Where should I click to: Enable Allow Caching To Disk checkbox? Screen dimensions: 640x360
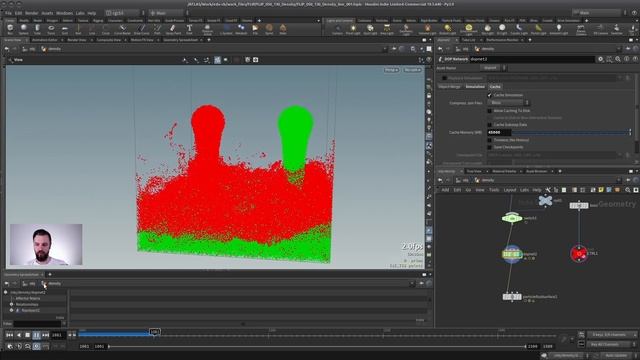(x=489, y=111)
